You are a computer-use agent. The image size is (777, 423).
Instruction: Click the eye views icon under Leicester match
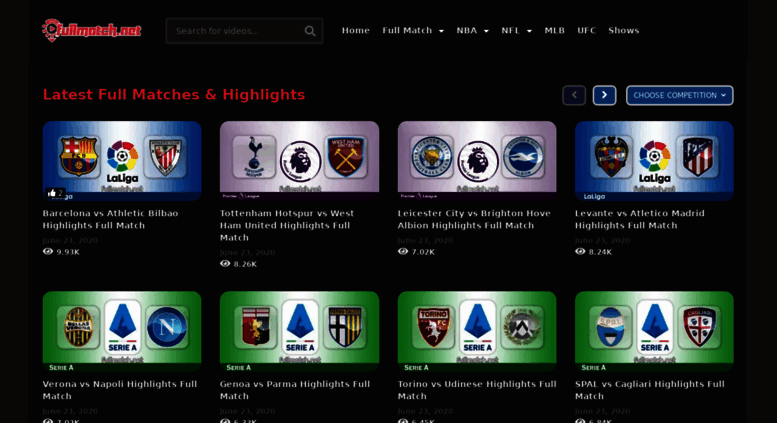click(403, 252)
